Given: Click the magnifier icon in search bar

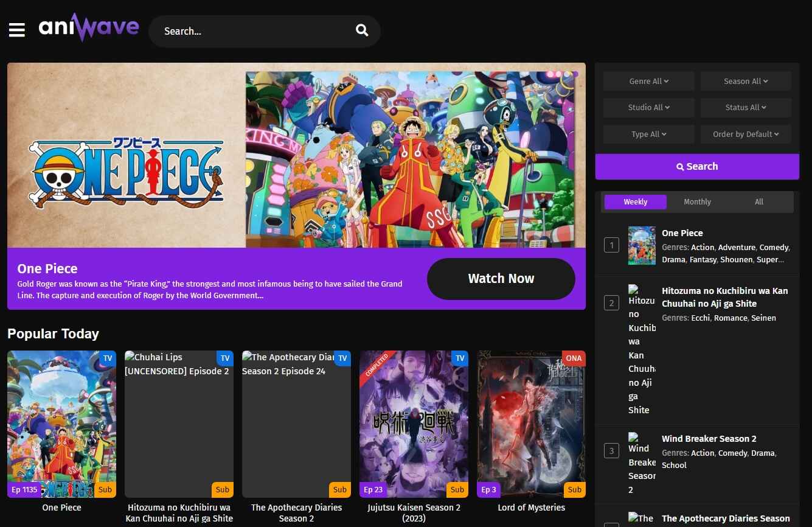Looking at the screenshot, I should click(362, 30).
